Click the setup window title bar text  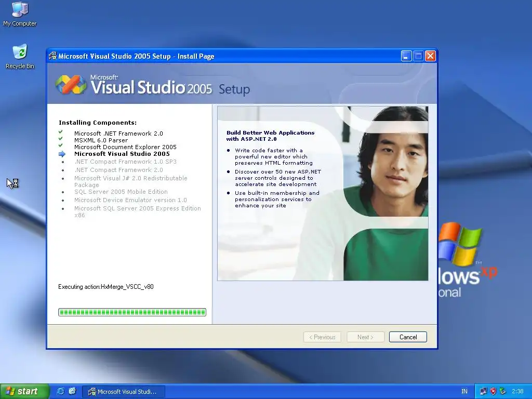pos(136,56)
